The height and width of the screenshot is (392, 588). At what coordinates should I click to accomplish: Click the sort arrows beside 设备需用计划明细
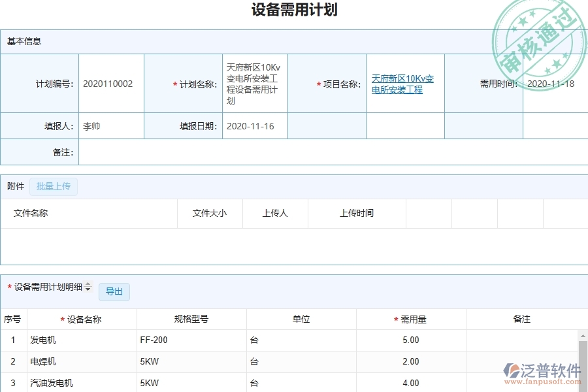pos(88,287)
